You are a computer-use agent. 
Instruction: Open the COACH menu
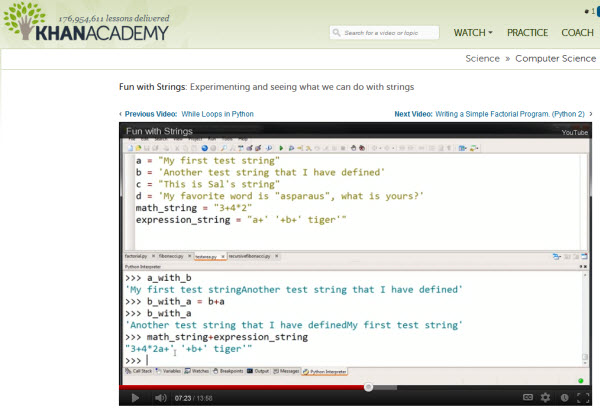pyautogui.click(x=577, y=33)
